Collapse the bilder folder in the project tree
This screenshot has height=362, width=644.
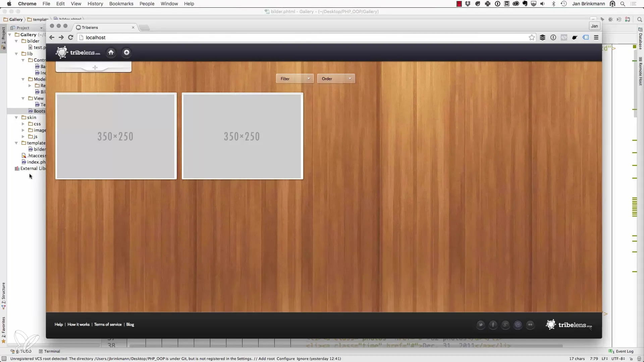tap(16, 41)
